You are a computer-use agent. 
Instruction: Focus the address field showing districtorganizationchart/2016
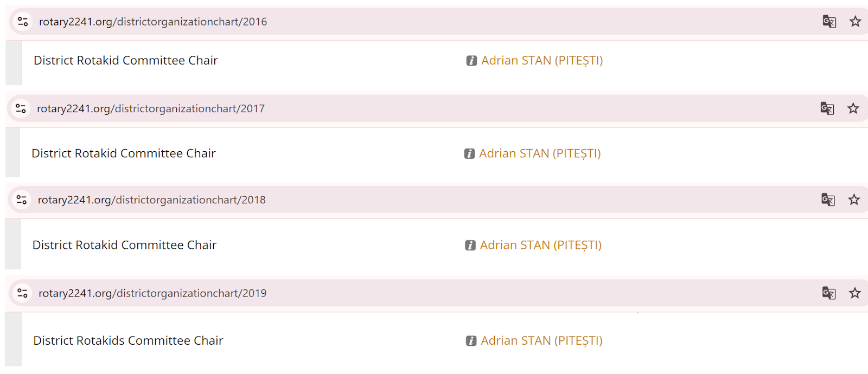click(153, 22)
